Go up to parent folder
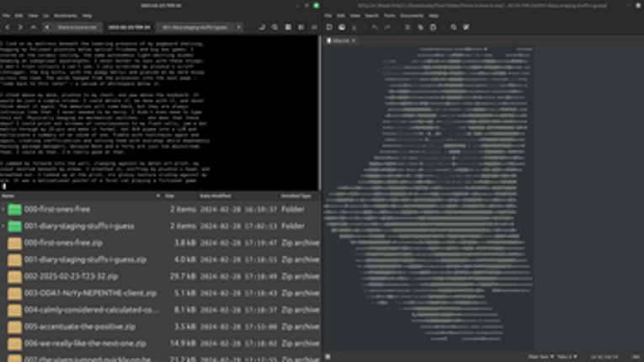Image resolution: width=644 pixels, height=362 pixels. (33, 27)
